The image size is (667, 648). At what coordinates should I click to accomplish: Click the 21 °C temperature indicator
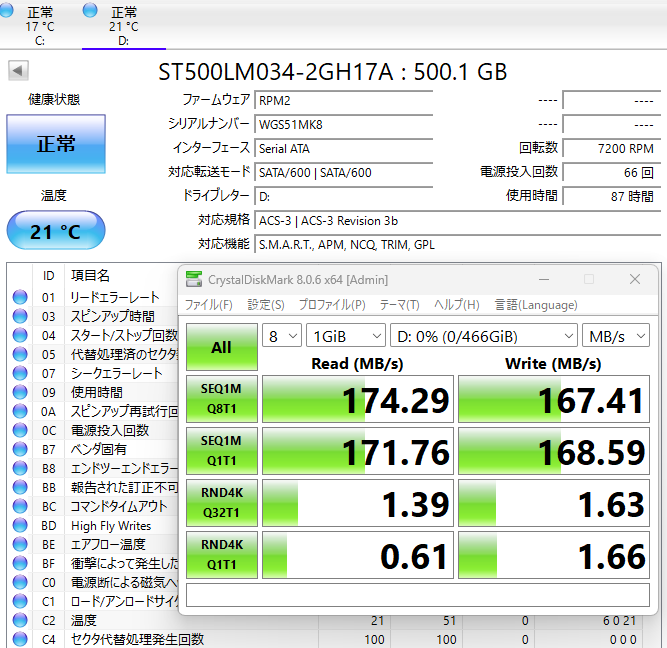tap(56, 231)
